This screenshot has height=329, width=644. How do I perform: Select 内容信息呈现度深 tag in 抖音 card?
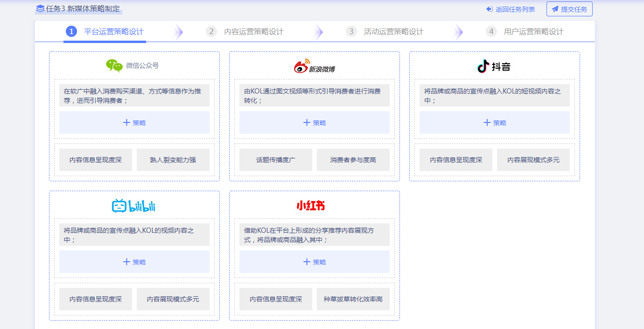point(456,160)
